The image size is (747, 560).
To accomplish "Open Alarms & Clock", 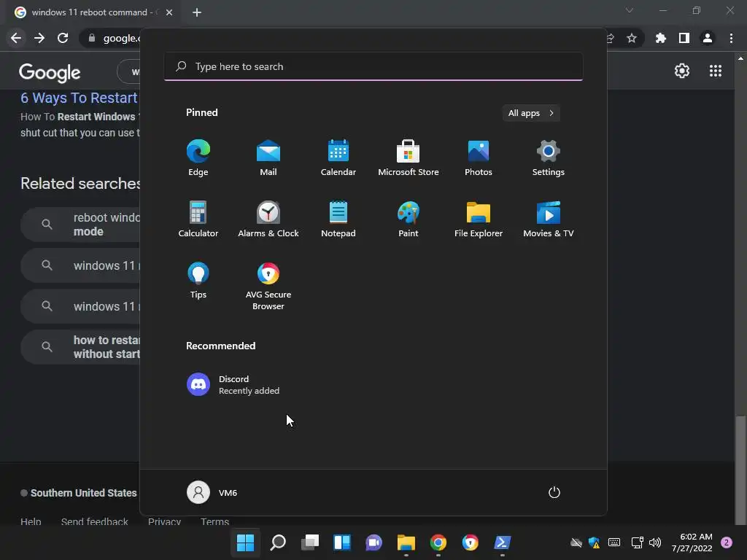I will click(268, 219).
